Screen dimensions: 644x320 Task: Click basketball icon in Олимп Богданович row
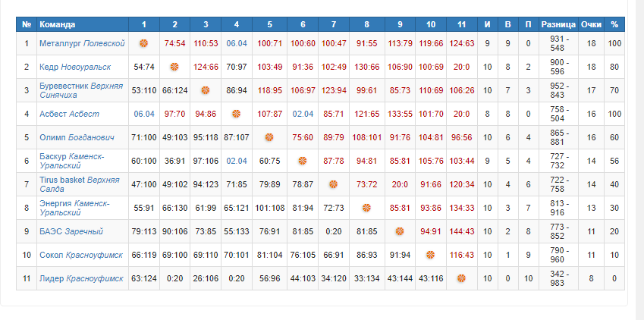[269, 137]
